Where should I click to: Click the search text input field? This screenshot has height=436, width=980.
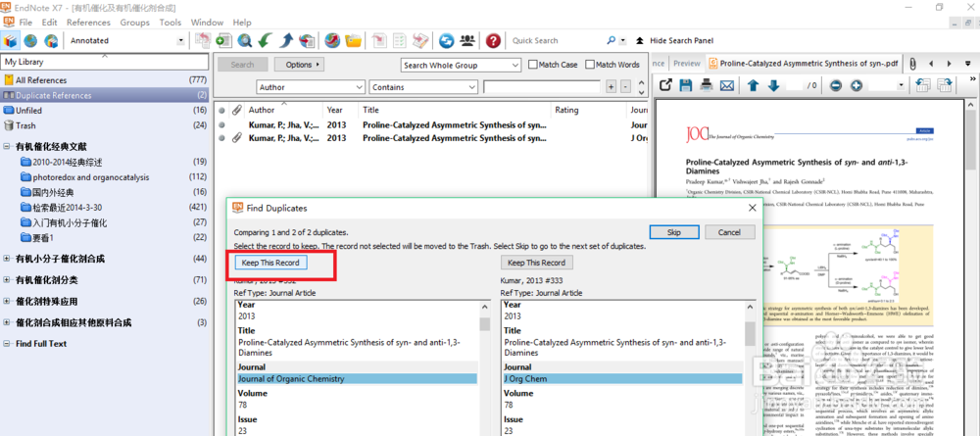click(x=543, y=87)
